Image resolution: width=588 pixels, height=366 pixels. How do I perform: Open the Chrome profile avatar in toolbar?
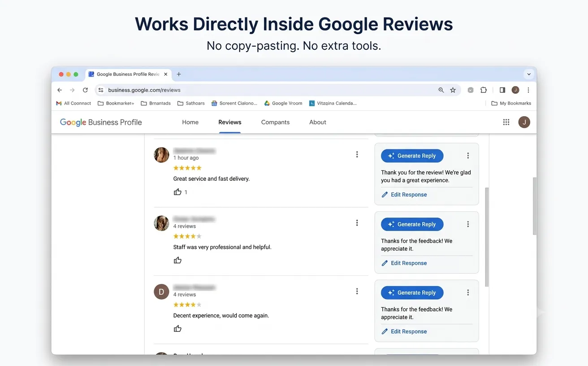coord(515,90)
